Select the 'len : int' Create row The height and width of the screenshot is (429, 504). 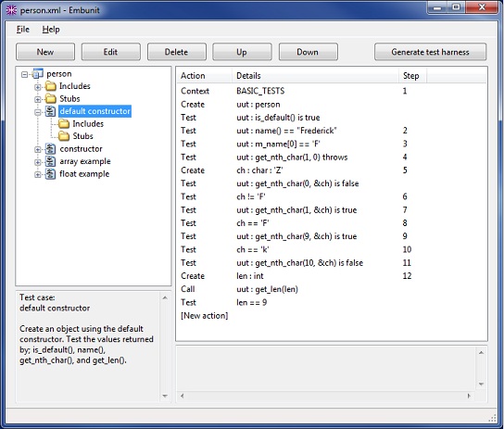(x=331, y=276)
